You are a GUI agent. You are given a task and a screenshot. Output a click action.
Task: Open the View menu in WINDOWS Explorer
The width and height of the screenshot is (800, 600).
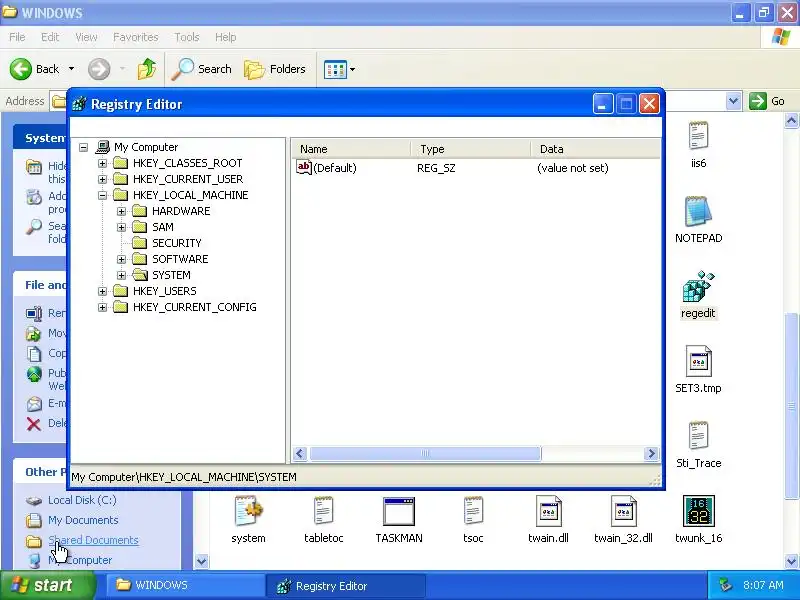click(x=86, y=37)
